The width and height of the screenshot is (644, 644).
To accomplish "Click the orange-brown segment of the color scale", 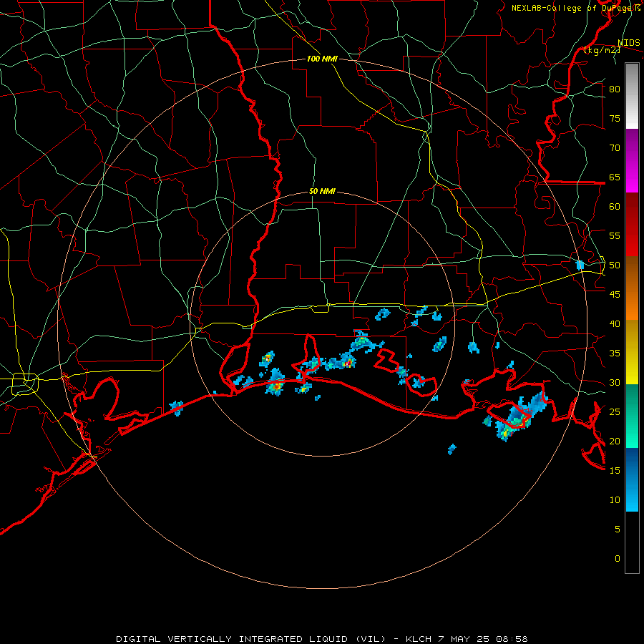I will pyautogui.click(x=632, y=288).
